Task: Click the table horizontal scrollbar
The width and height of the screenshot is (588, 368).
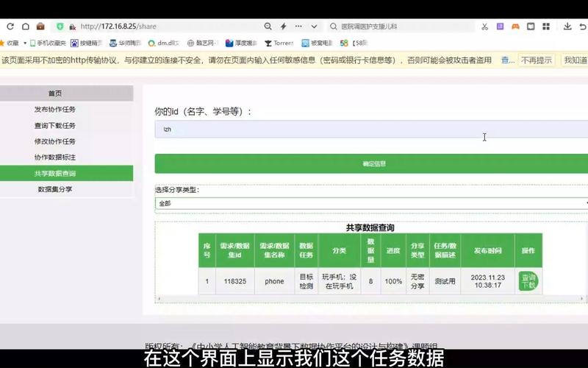Action: click(370, 299)
